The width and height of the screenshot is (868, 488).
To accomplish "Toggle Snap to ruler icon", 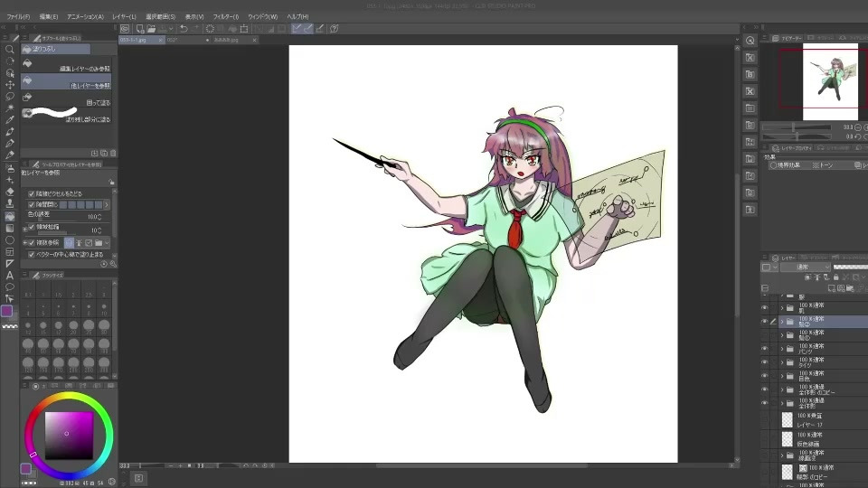I will pos(297,29).
